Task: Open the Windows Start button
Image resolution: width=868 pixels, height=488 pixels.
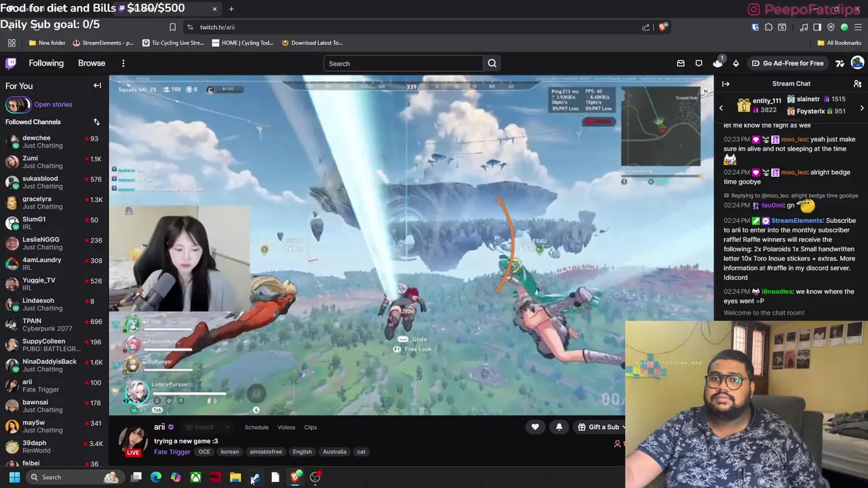Action: [x=14, y=477]
